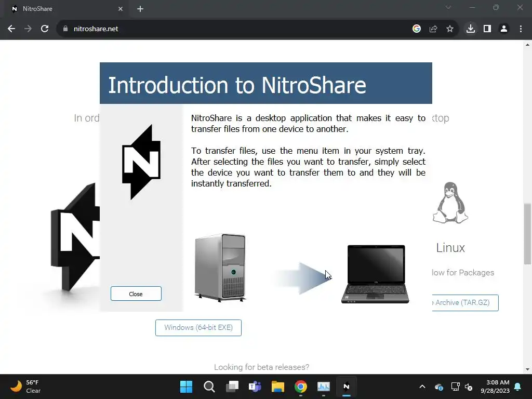
Task: Open the Google icon in address bar
Action: point(417,29)
